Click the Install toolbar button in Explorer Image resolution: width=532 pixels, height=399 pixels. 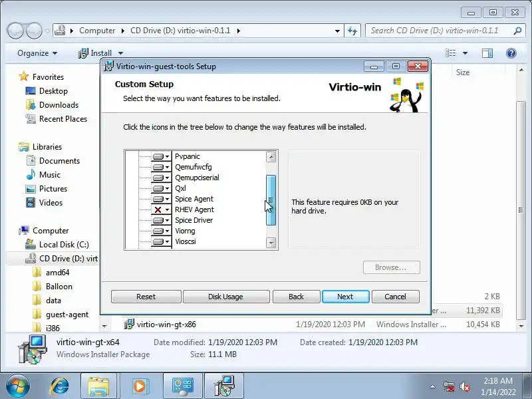click(x=95, y=53)
